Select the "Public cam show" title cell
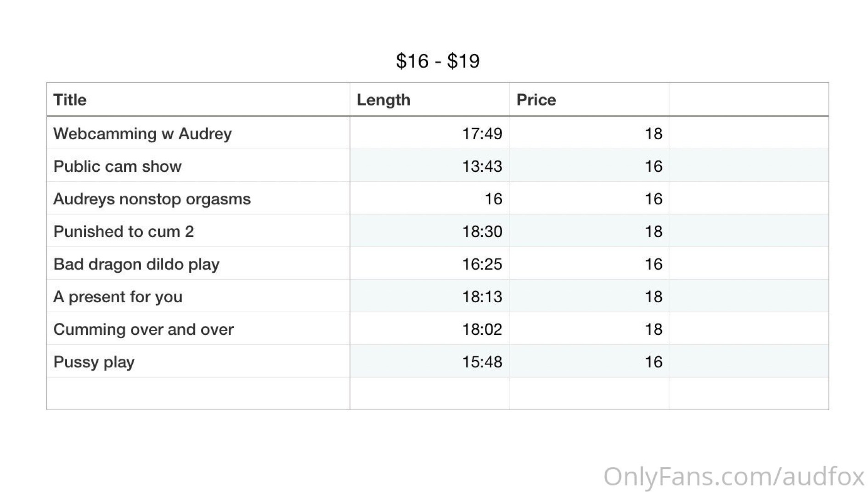This screenshot has width=868, height=496. (117, 166)
